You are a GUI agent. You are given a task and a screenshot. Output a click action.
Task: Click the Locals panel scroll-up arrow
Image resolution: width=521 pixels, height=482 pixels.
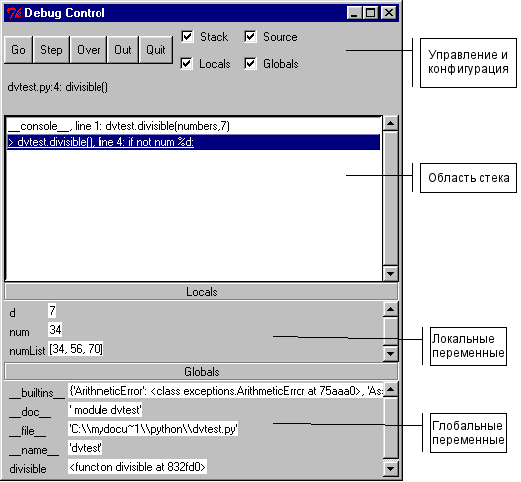tap(390, 309)
